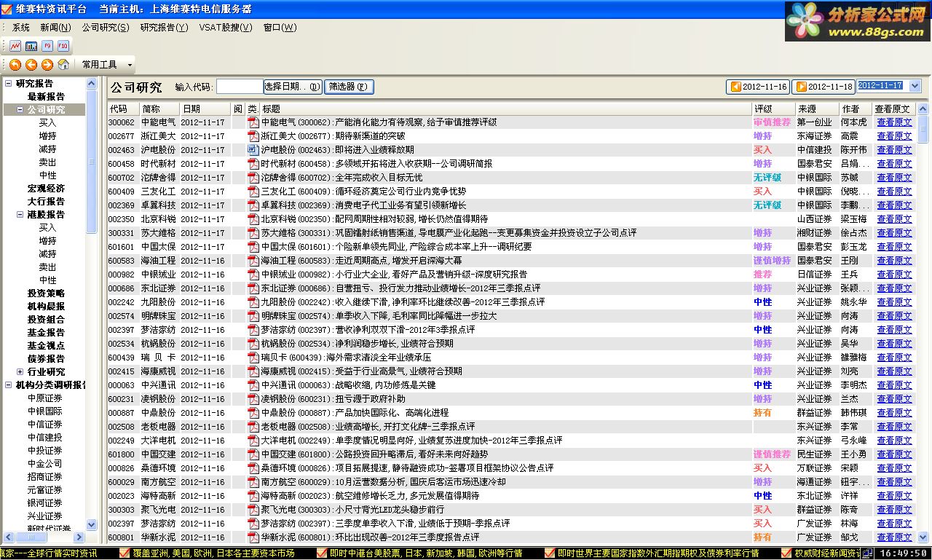
Task: Click the 选择日期 button
Action: 293,87
